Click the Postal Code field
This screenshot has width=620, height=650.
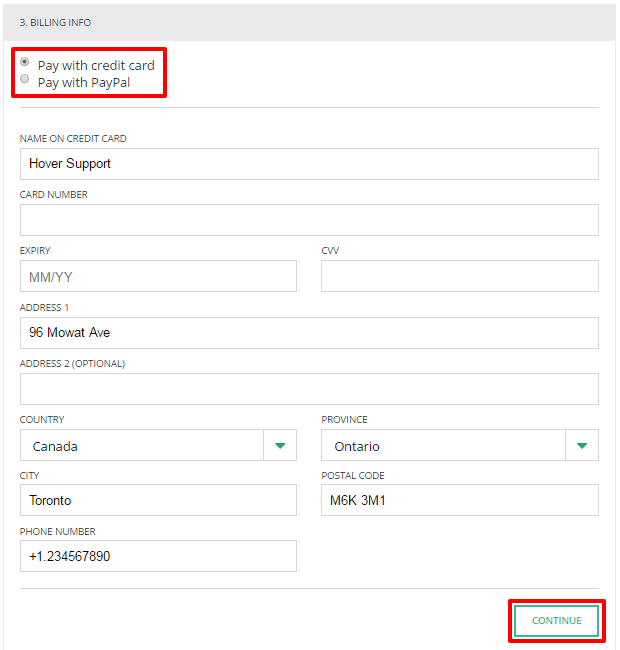pyautogui.click(x=460, y=500)
